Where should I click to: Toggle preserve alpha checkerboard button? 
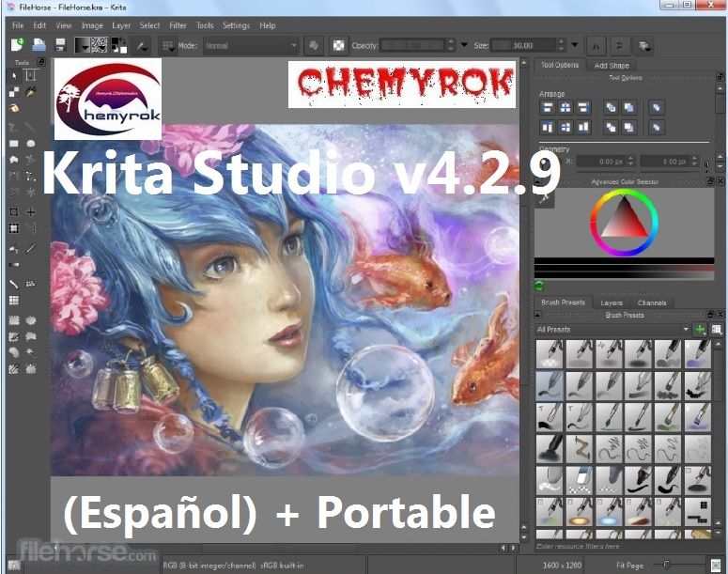[338, 45]
